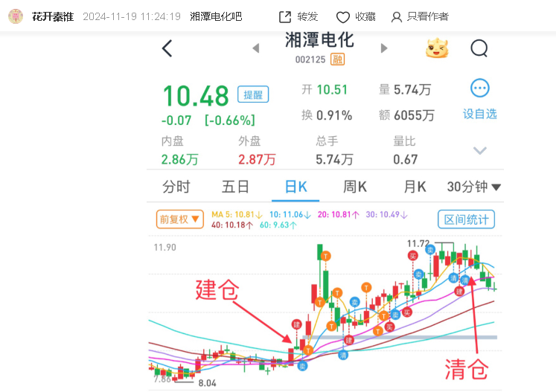Click the 8.04 low price label
The height and width of the screenshot is (392, 556).
pos(207,383)
